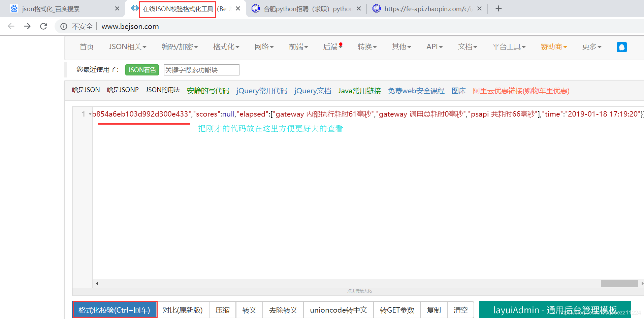Open the 免费web安全课程 link

416,91
